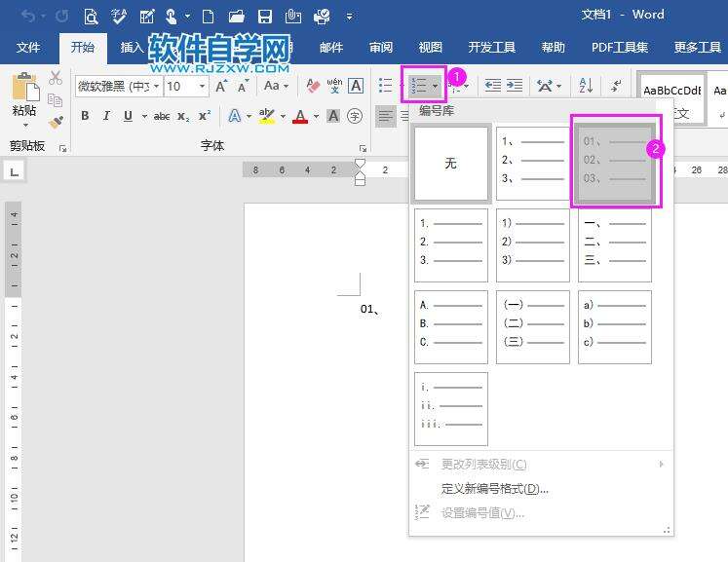Click the increase indent icon
The height and width of the screenshot is (562, 728).
(x=515, y=86)
